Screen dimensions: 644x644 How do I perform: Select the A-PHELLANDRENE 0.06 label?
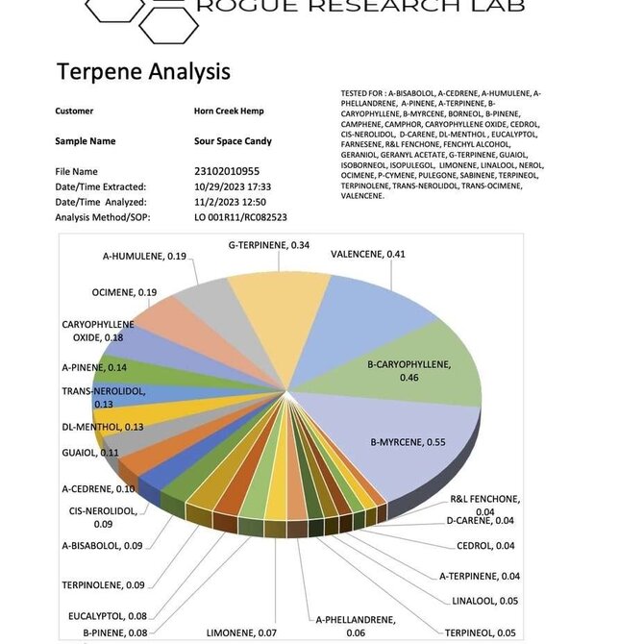[356, 627]
